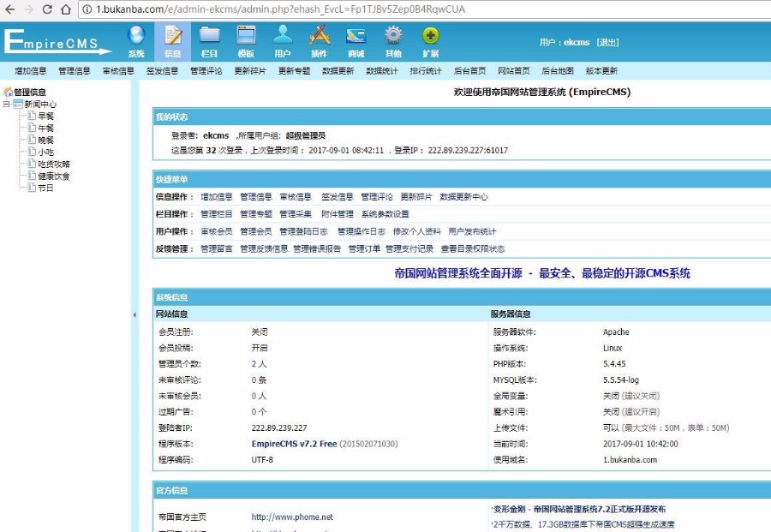771x532 pixels.
Task: Click 审核会员 quick menu link
Action: (217, 231)
